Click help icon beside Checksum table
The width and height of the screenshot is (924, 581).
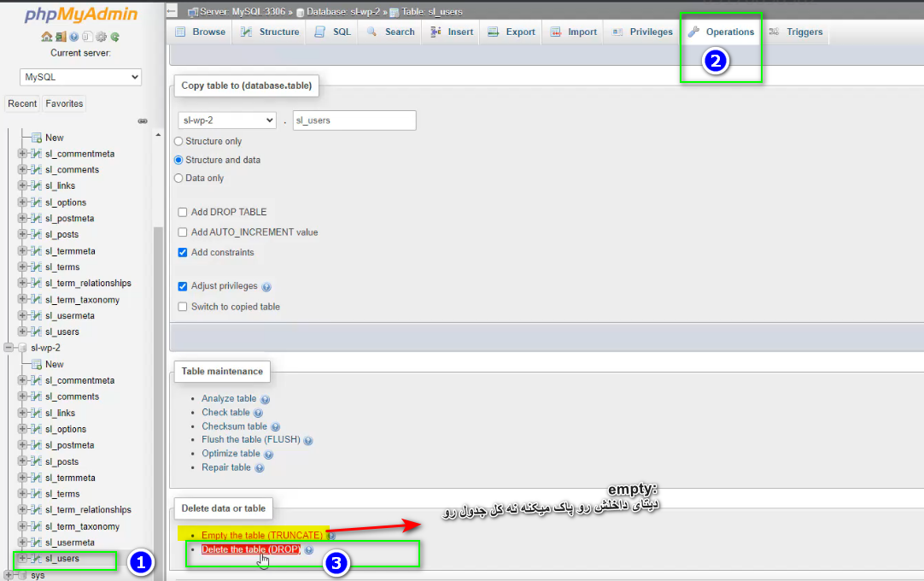pos(275,426)
